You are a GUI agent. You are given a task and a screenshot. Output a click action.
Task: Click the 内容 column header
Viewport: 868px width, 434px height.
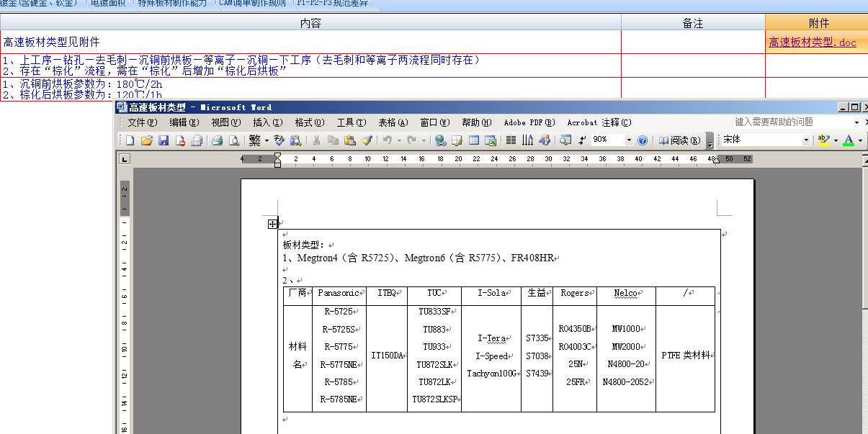point(311,23)
